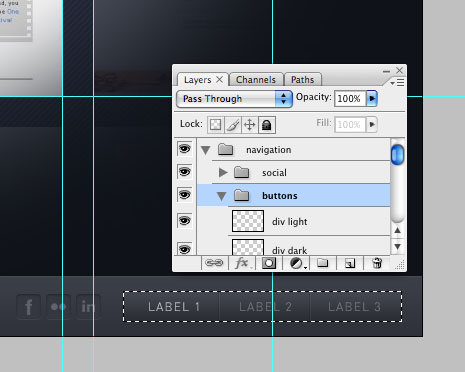Hide the social group visibility eye
Image resolution: width=465 pixels, height=372 pixels.
tap(184, 172)
